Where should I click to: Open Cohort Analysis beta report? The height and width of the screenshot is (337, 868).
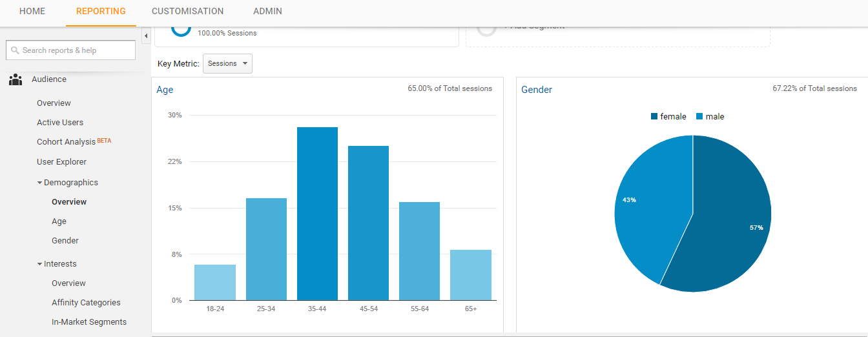(66, 142)
